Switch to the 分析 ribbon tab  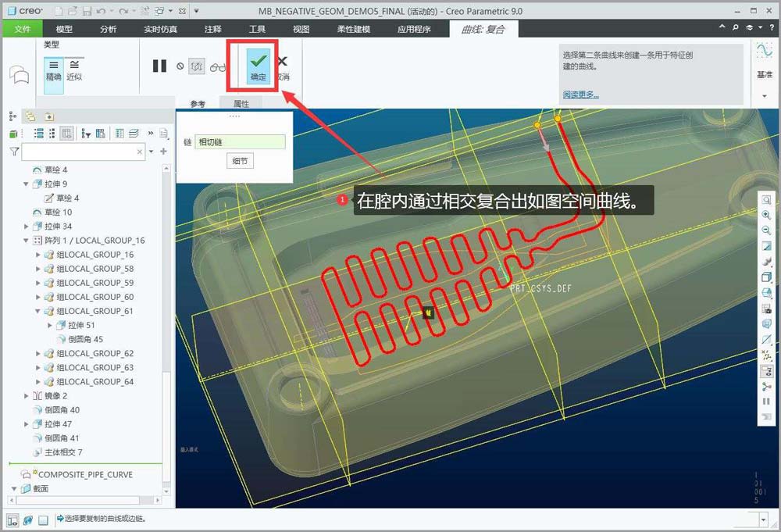[x=108, y=29]
